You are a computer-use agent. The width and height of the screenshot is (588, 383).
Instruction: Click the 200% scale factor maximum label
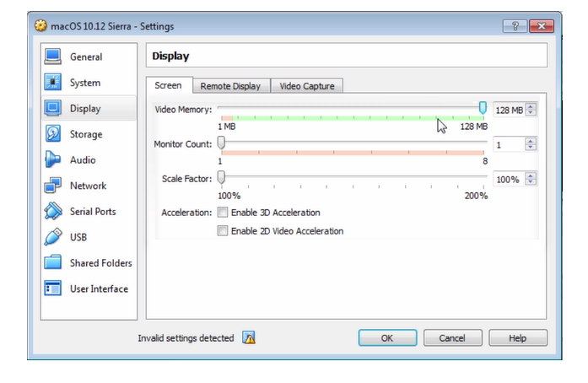[x=476, y=196]
